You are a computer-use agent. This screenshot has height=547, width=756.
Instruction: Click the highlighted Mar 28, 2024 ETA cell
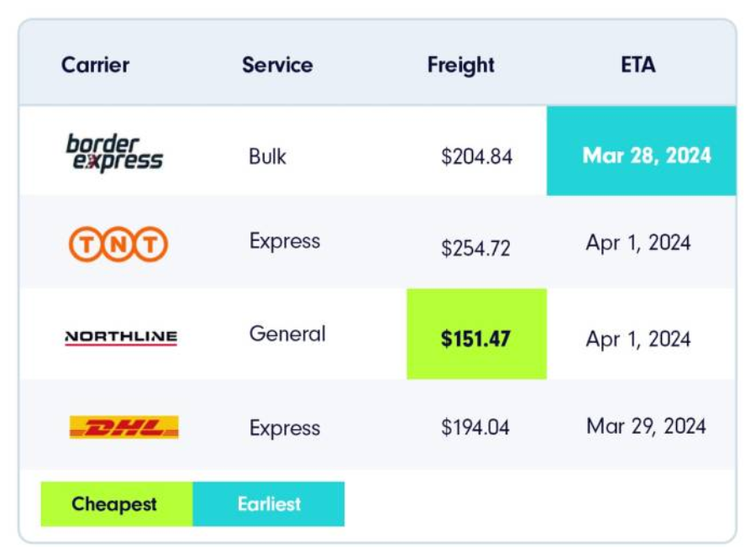point(647,155)
